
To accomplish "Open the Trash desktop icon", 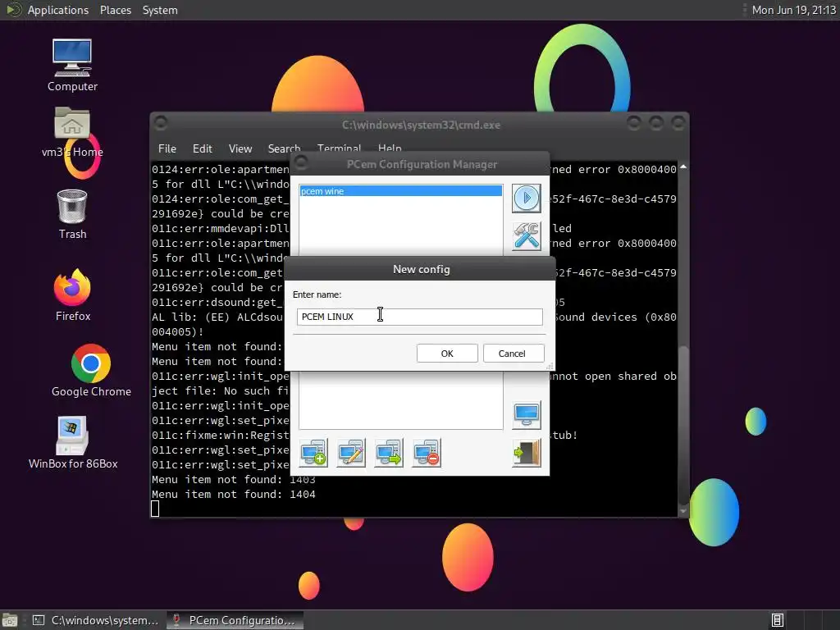I will point(72,214).
